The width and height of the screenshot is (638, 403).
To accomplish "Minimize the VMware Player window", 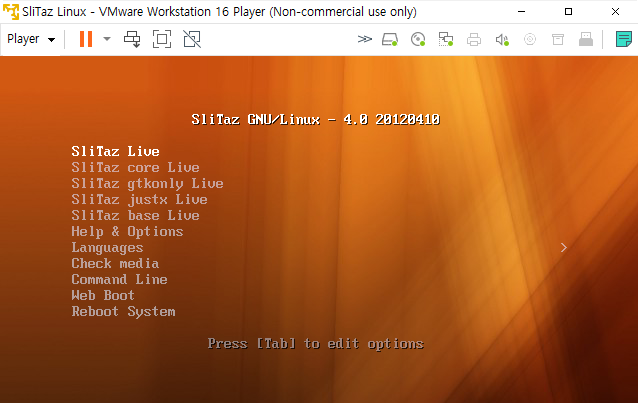I will tap(521, 11).
